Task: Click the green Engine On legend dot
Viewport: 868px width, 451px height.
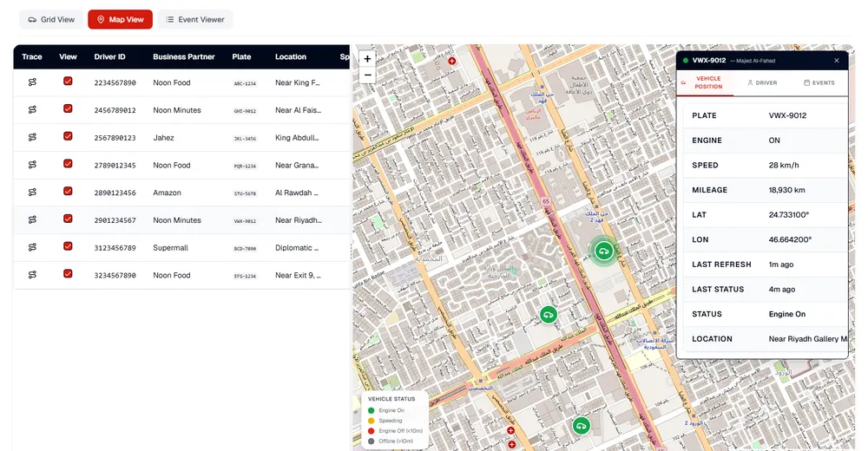Action: pos(372,410)
